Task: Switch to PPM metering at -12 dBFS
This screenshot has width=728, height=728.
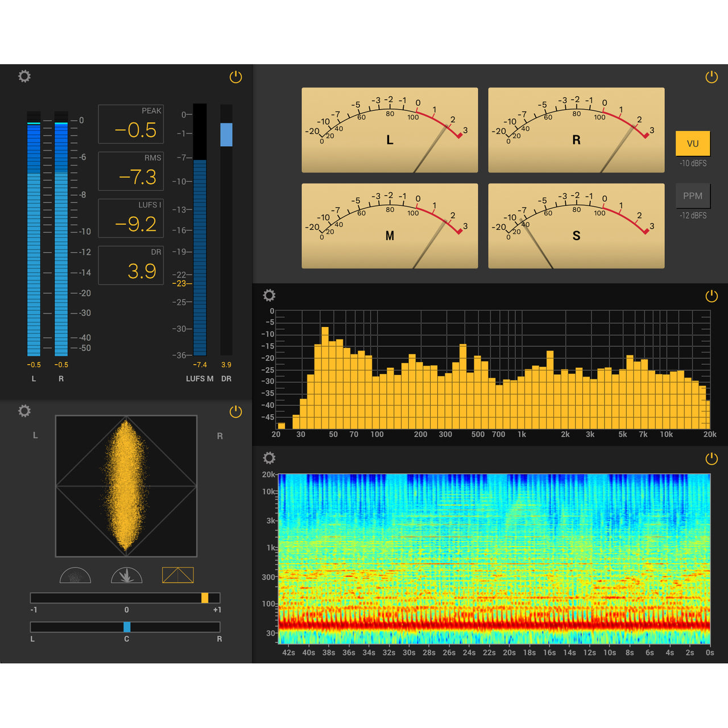Action: pos(692,195)
